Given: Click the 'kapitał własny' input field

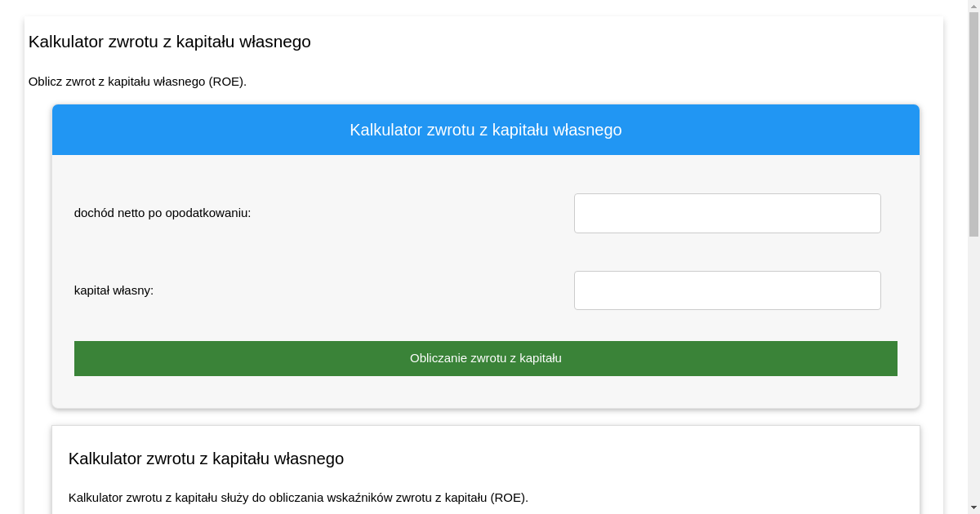Looking at the screenshot, I should tap(727, 290).
